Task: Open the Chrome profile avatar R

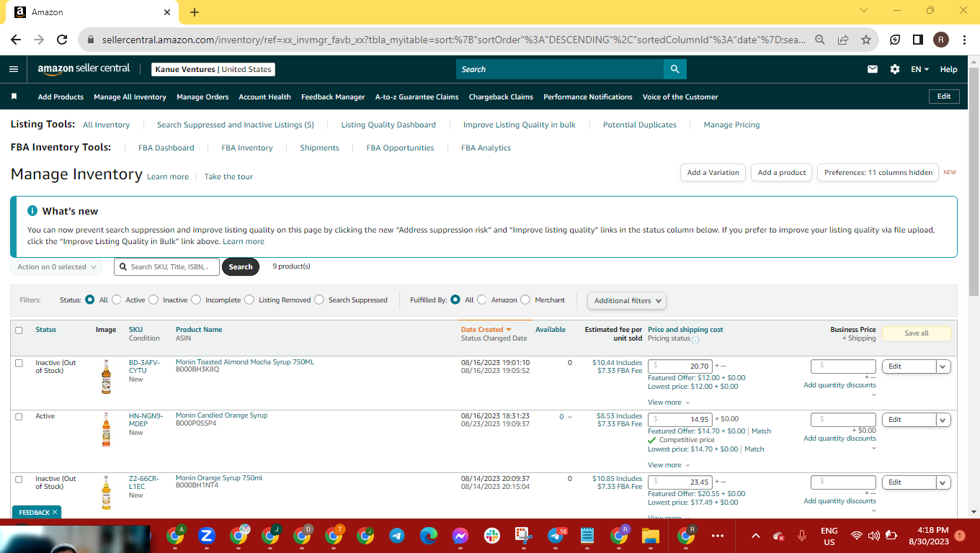Action: 941,40
